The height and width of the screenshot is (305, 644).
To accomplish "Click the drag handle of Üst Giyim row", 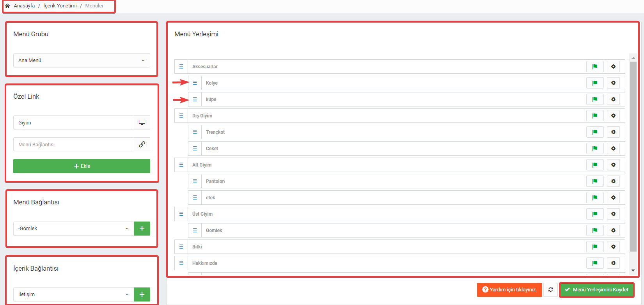I will pos(181,214).
